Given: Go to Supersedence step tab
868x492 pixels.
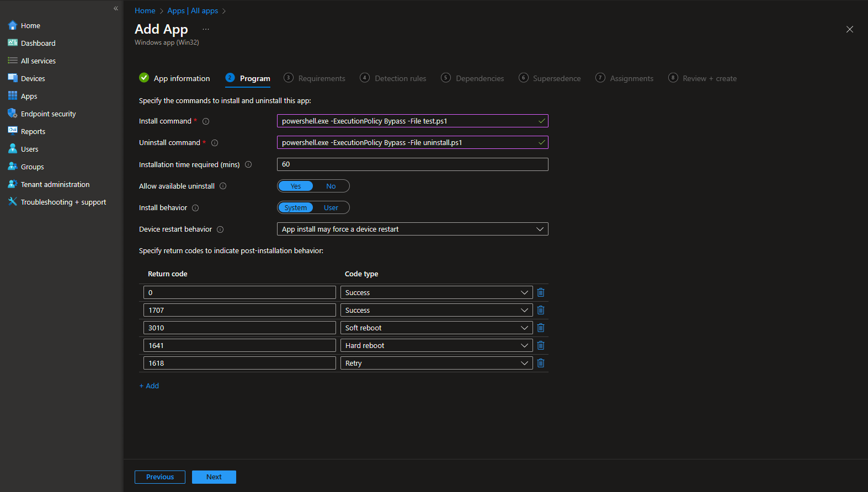Looking at the screenshot, I should click(x=550, y=78).
